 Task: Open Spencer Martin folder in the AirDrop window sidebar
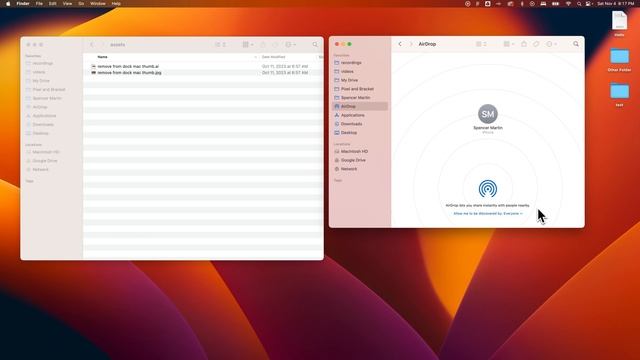coord(360,98)
